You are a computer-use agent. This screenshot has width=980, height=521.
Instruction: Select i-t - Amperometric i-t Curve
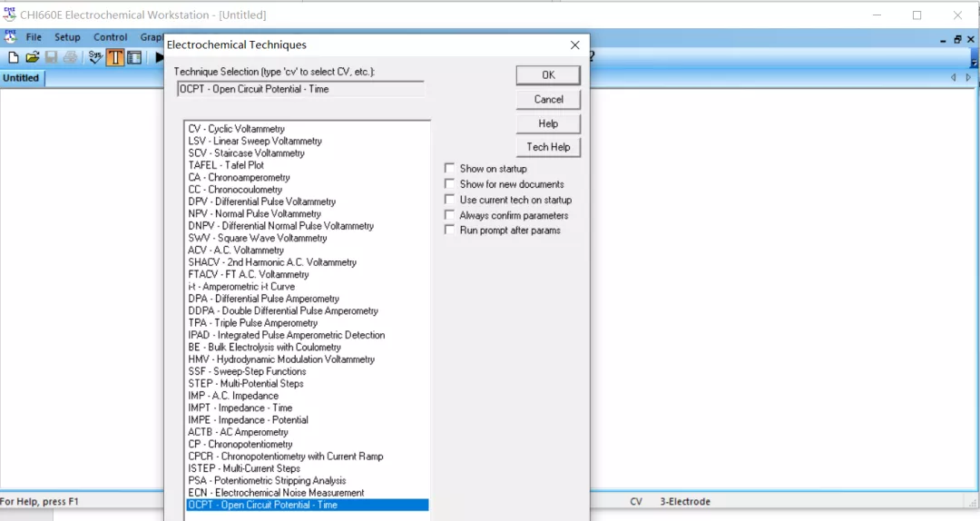(241, 287)
